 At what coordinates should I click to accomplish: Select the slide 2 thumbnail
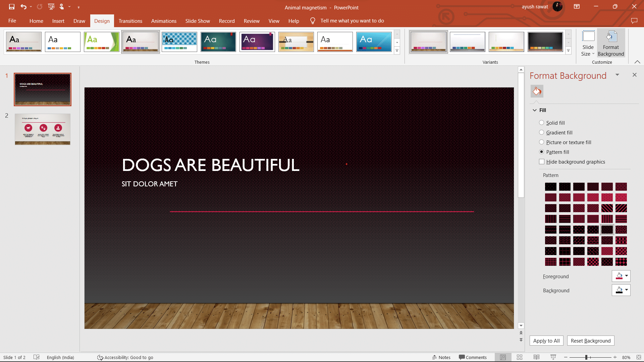click(x=43, y=129)
